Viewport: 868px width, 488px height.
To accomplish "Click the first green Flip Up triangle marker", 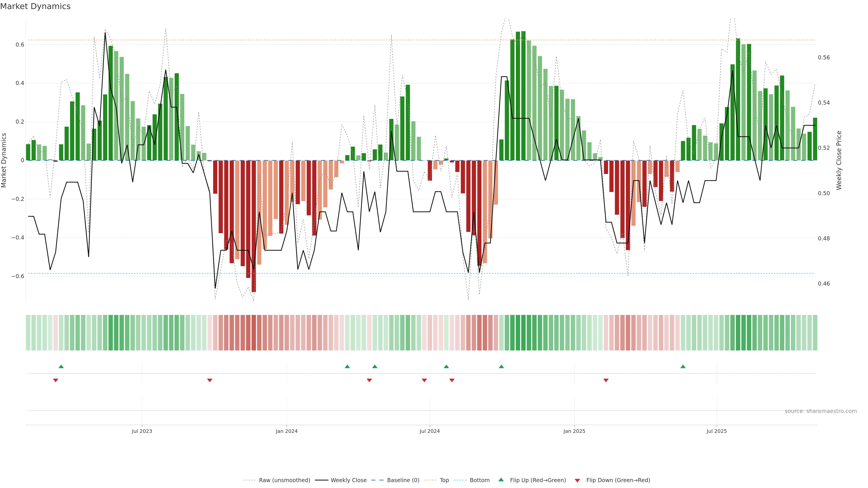I will pyautogui.click(x=61, y=366).
